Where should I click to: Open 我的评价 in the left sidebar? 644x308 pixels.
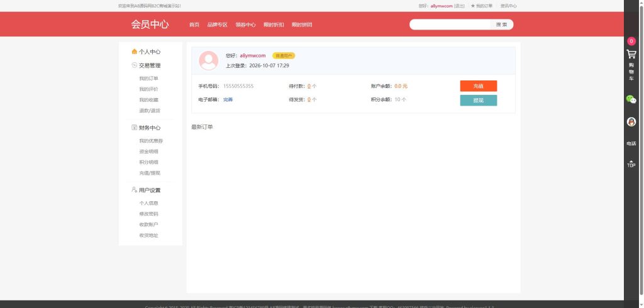(148, 89)
